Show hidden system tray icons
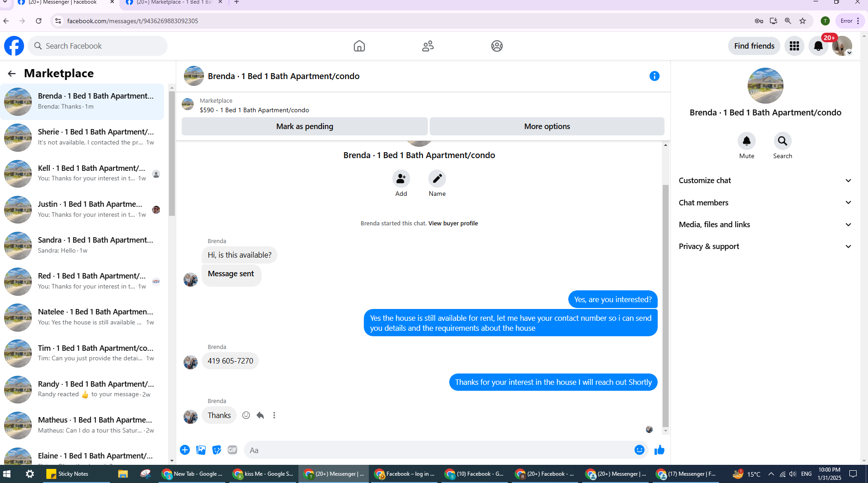Screen dimensions: 868x483 click(x=771, y=474)
